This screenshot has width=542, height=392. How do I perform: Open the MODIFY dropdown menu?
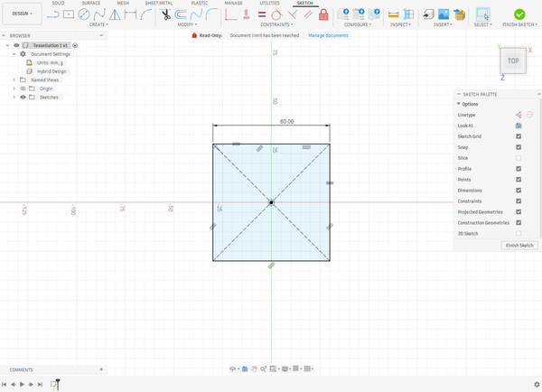[187, 24]
